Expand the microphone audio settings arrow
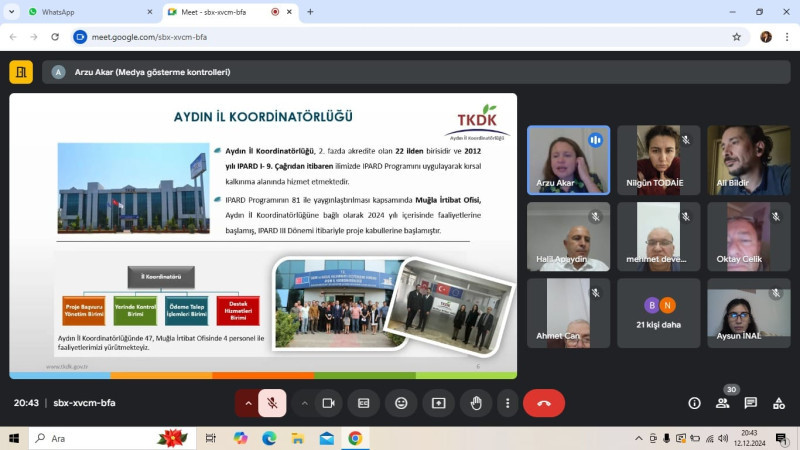This screenshot has width=800, height=450. point(248,403)
